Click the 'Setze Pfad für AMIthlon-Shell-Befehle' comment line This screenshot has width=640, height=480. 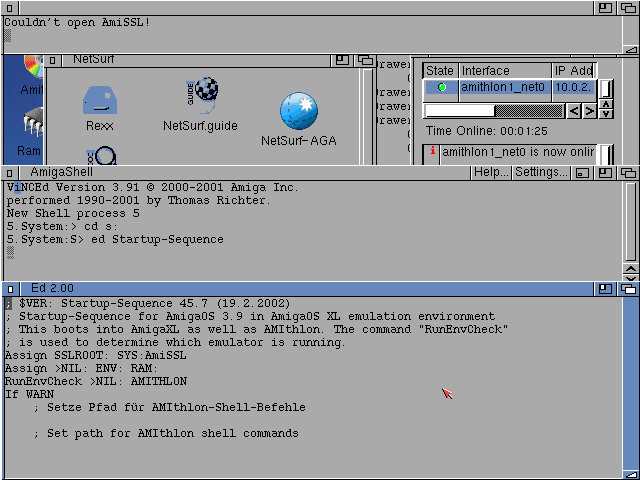tap(170, 407)
